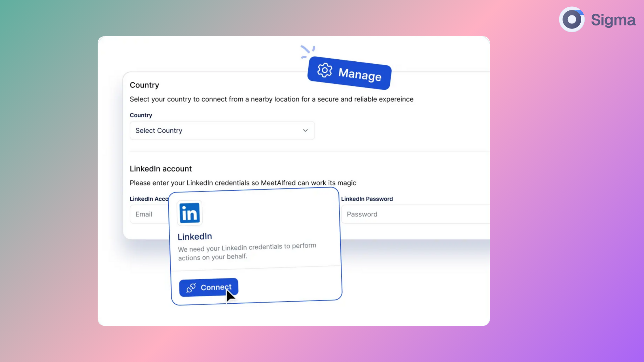Click the Sigma logo icon
644x362 pixels.
pyautogui.click(x=572, y=19)
